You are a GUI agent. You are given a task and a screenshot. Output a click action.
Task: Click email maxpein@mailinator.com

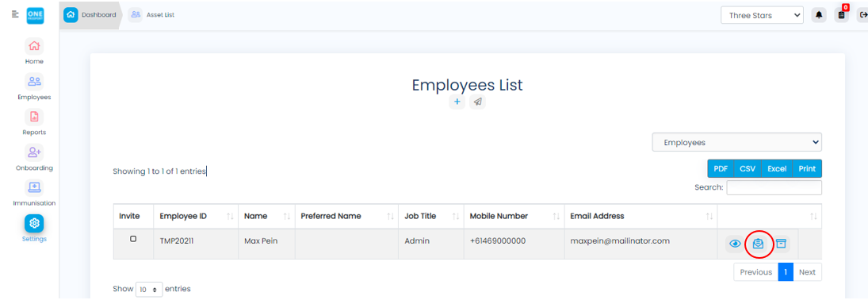coord(620,241)
